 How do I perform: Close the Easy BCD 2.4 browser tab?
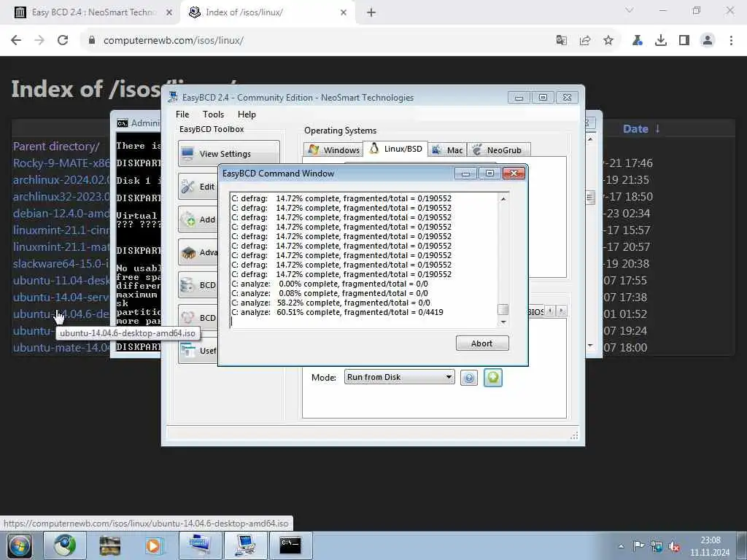pos(169,13)
